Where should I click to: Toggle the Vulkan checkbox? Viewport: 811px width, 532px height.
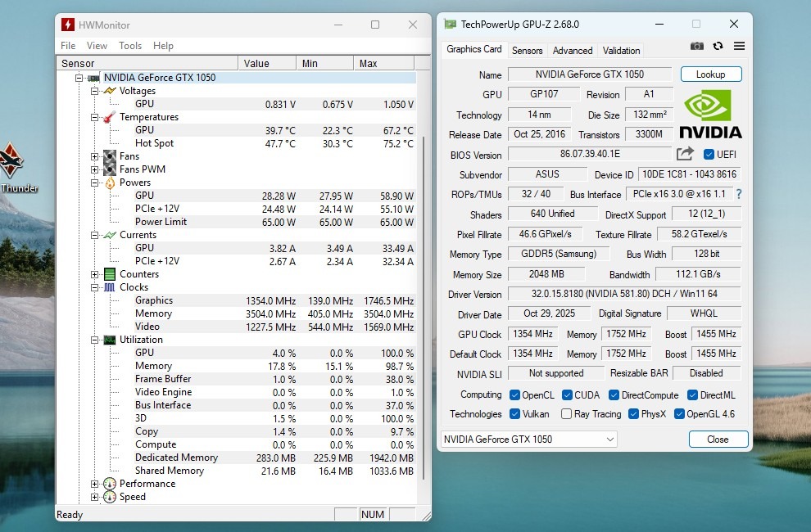[514, 413]
